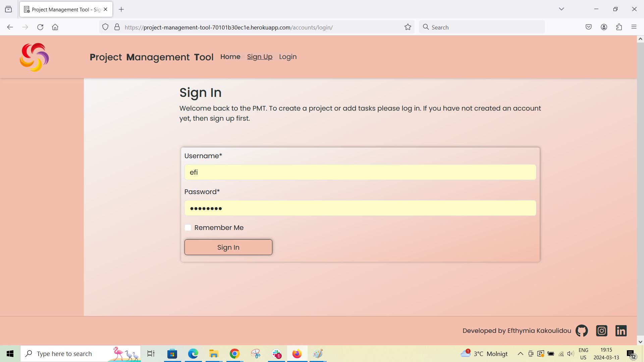Screen dimensions: 644x362
Task: Click the shield tracking-protection icon in address bar
Action: [x=105, y=27]
